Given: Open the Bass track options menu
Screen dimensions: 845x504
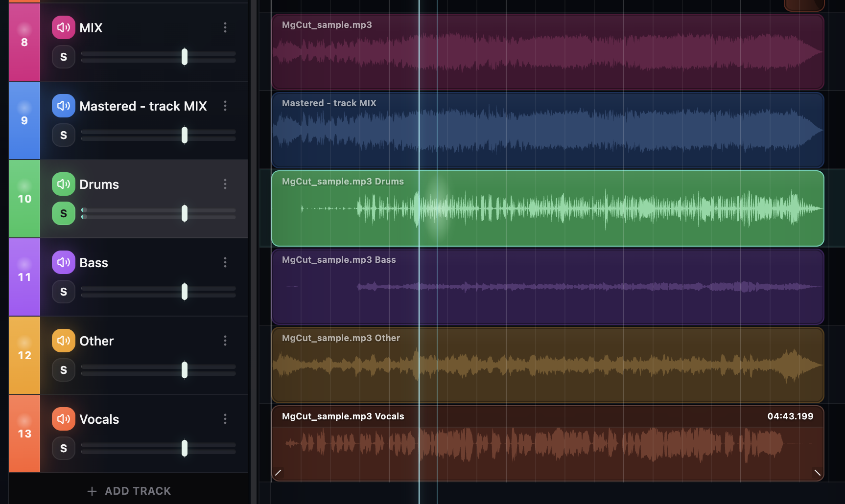Looking at the screenshot, I should pyautogui.click(x=225, y=262).
